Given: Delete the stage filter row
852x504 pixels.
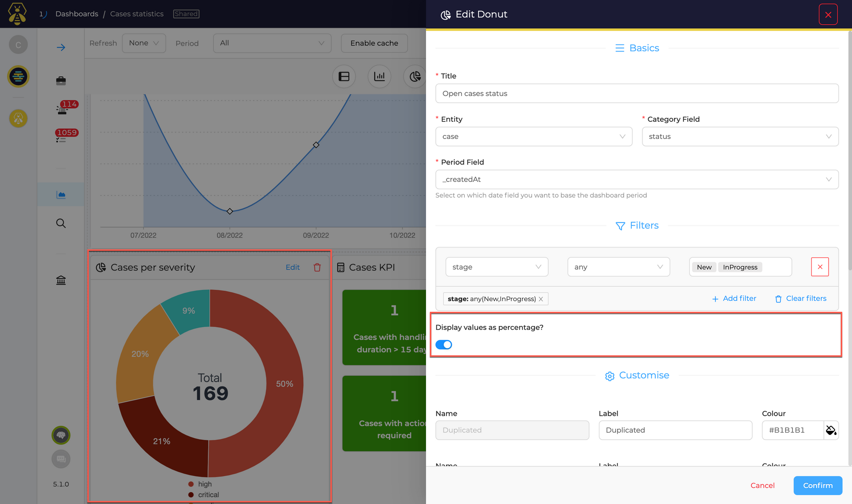Looking at the screenshot, I should [820, 267].
